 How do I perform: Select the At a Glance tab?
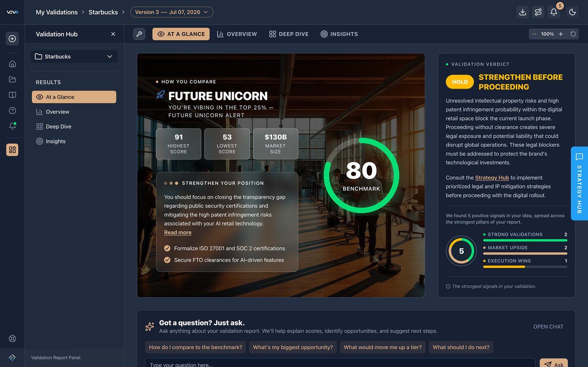pos(181,34)
